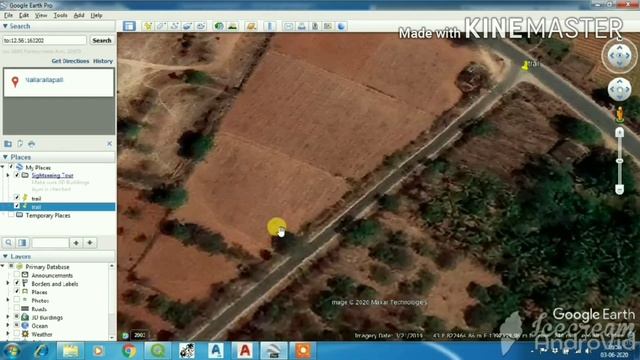Move item up with the up arrow
This screenshot has height=360, width=640.
pos(76,243)
